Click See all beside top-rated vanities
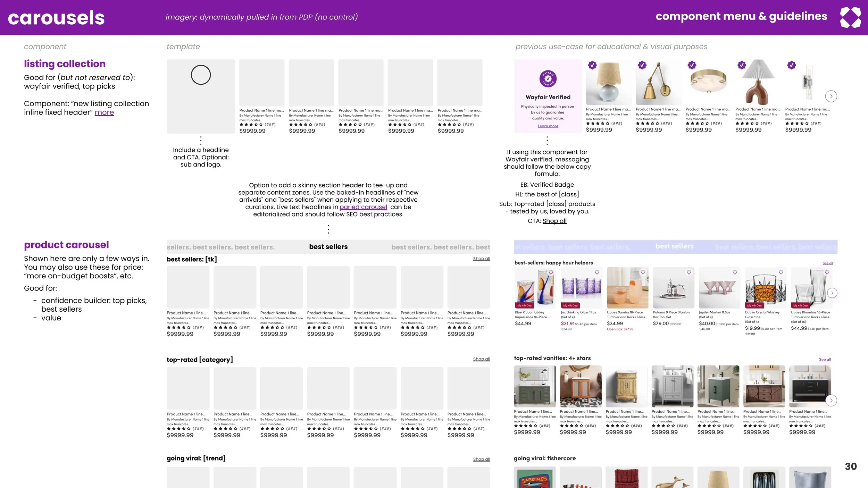 click(x=825, y=360)
